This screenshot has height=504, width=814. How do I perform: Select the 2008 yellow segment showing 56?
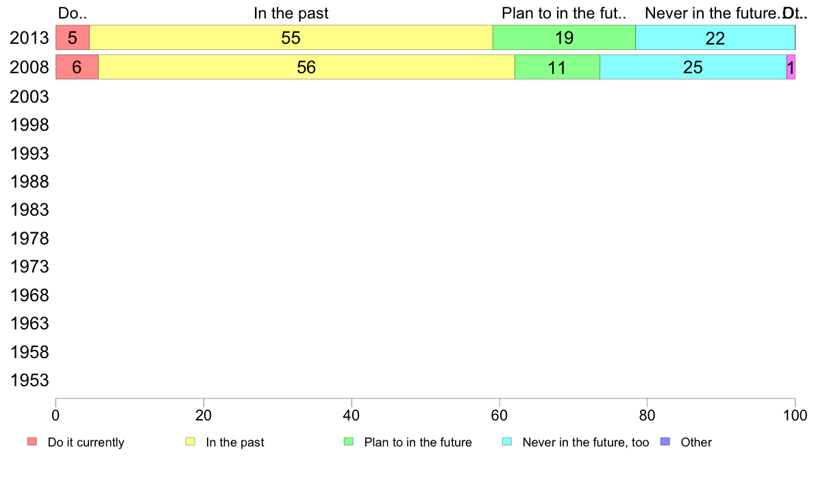307,67
